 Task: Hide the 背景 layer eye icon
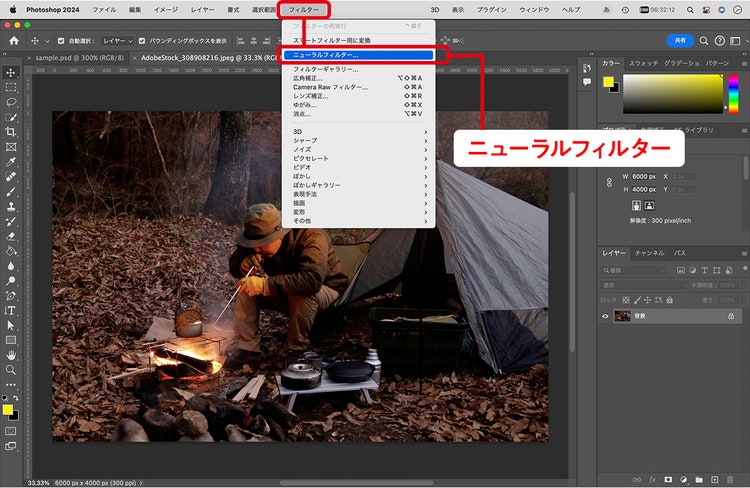(605, 316)
